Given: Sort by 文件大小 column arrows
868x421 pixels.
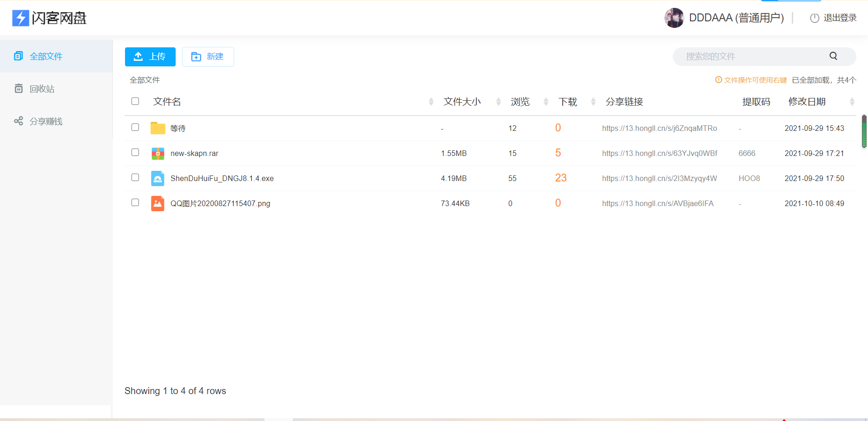Looking at the screenshot, I should 498,102.
